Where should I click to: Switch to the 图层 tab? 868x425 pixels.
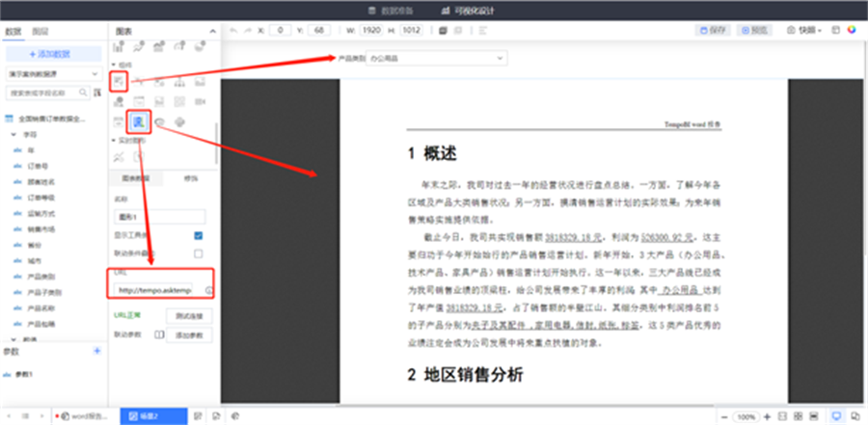(x=40, y=32)
